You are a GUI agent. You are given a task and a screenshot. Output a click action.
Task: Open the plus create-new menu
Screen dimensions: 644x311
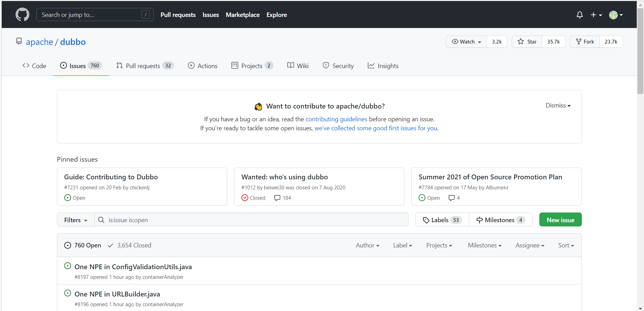596,15
